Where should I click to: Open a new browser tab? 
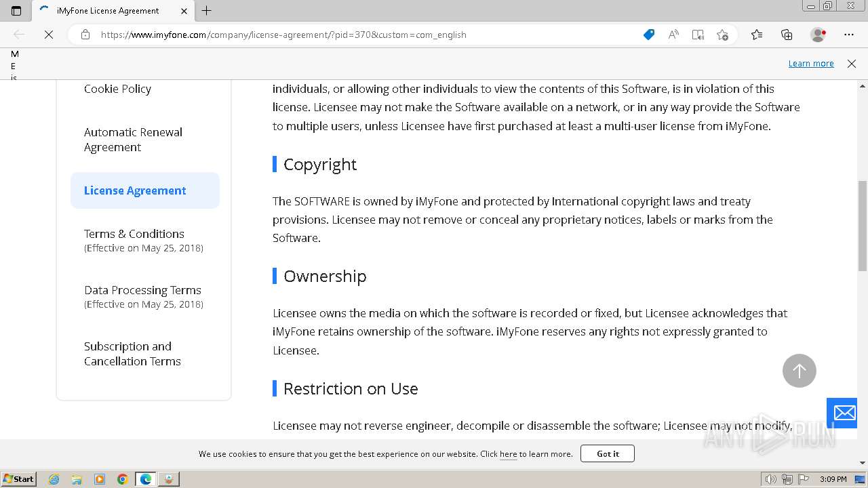207,11
